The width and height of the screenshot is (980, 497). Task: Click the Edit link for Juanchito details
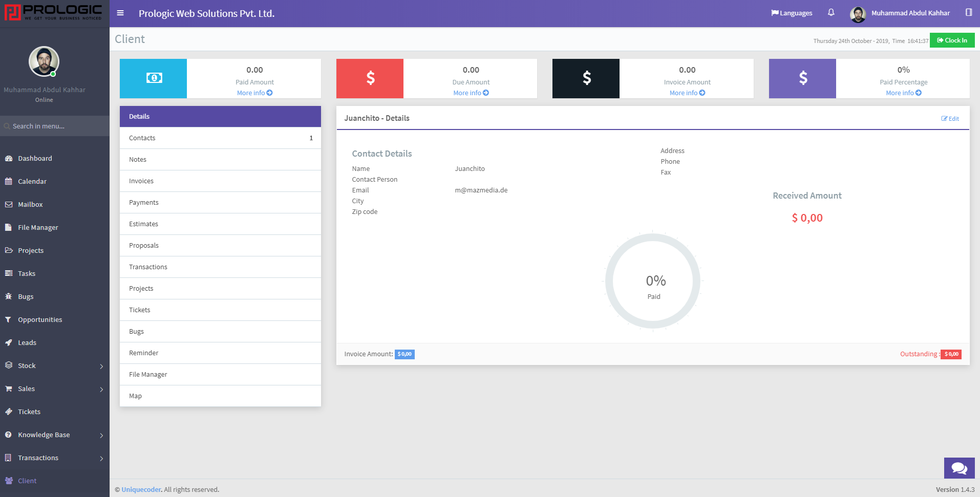coord(950,119)
